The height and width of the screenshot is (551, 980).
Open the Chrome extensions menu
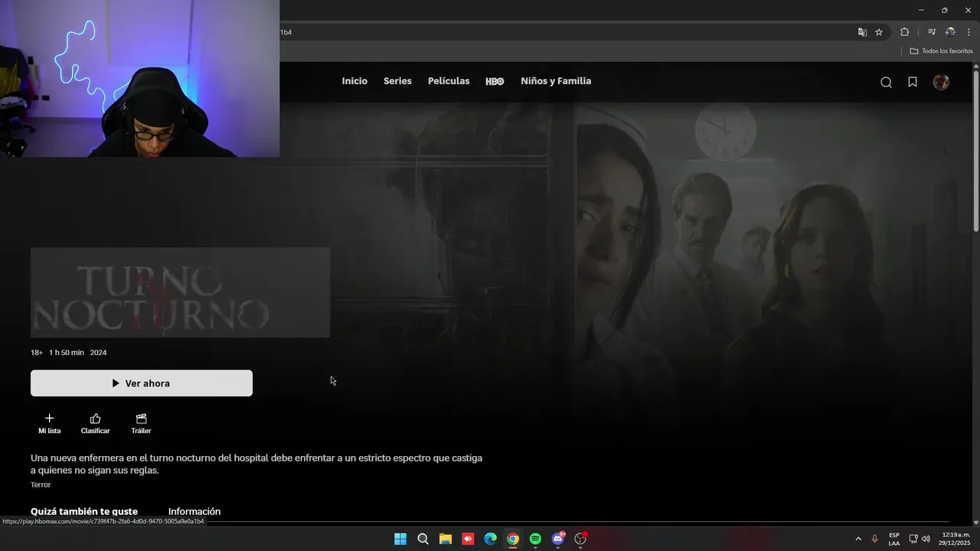[x=904, y=32]
